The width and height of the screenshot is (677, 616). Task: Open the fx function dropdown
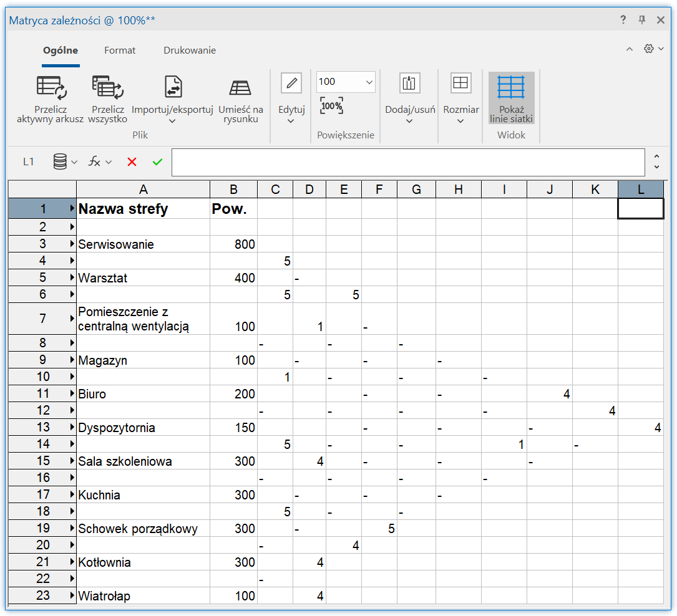coord(99,162)
